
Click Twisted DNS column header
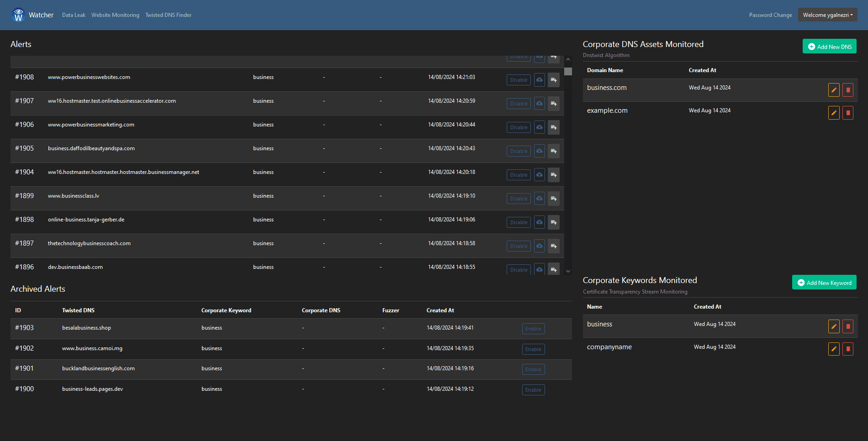coord(78,310)
